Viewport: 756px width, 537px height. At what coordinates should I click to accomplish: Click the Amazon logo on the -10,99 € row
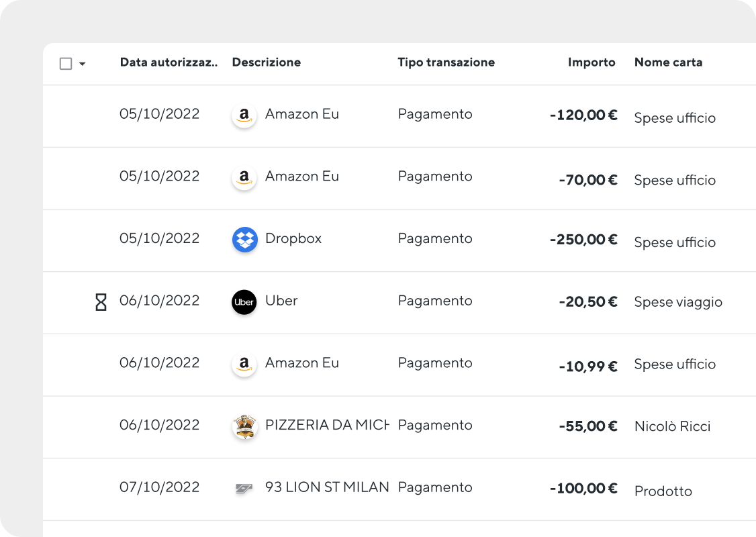[244, 364]
